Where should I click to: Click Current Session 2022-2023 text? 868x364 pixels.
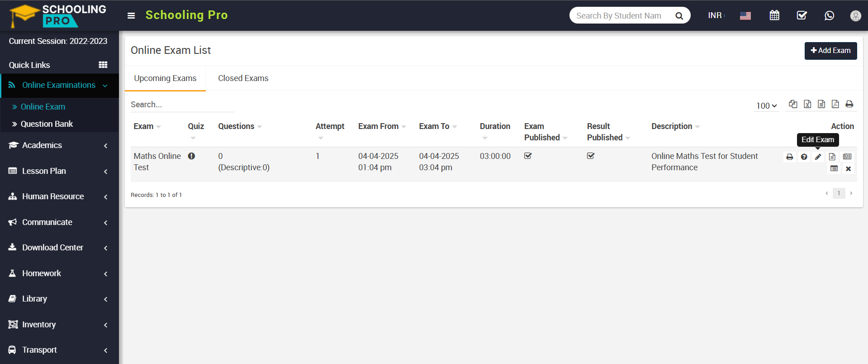point(58,41)
